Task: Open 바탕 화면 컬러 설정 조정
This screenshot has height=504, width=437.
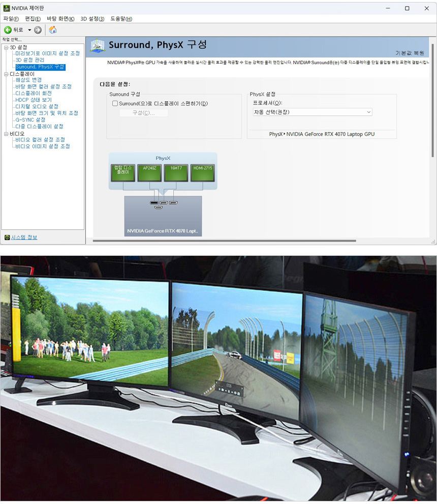Action: pyautogui.click(x=43, y=86)
